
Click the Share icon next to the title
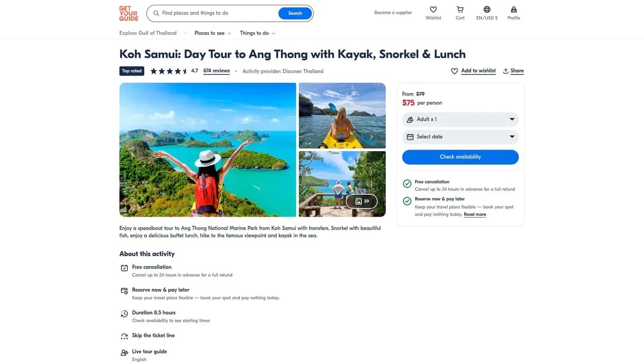[513, 70]
